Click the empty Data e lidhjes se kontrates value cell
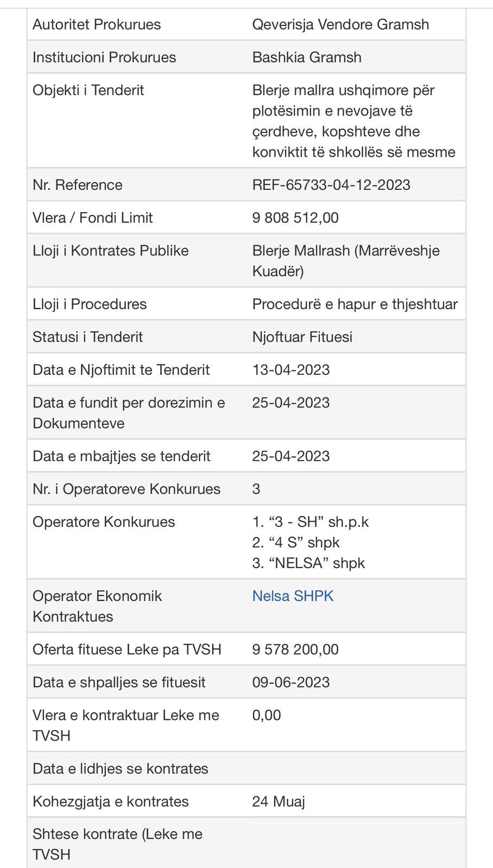The width and height of the screenshot is (493, 868). coord(356,769)
